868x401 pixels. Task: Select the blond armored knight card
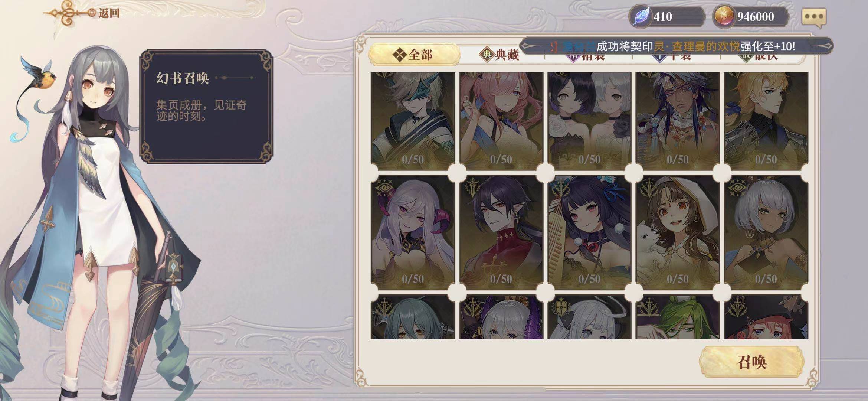click(766, 121)
